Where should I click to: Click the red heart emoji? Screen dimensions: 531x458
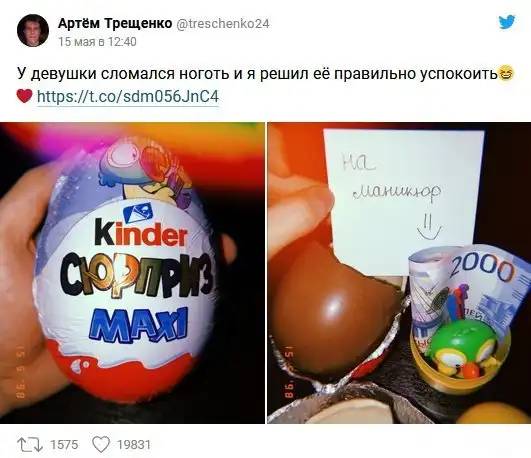point(24,96)
